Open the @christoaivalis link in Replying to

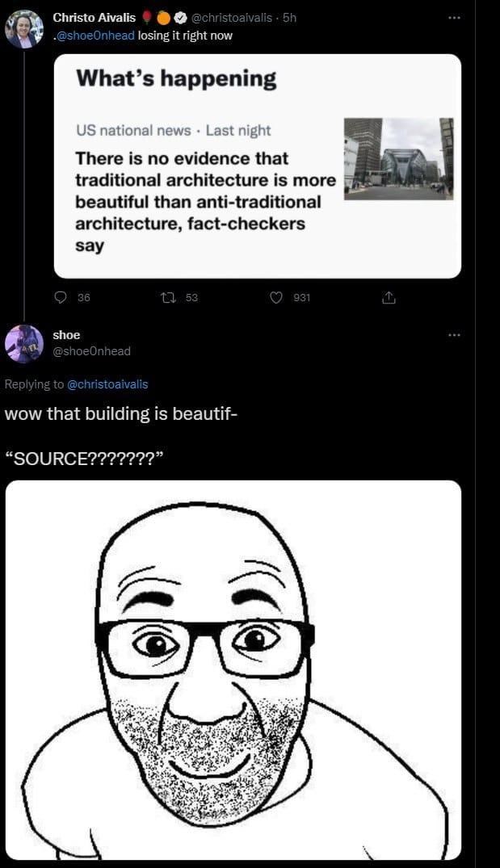coord(107,384)
